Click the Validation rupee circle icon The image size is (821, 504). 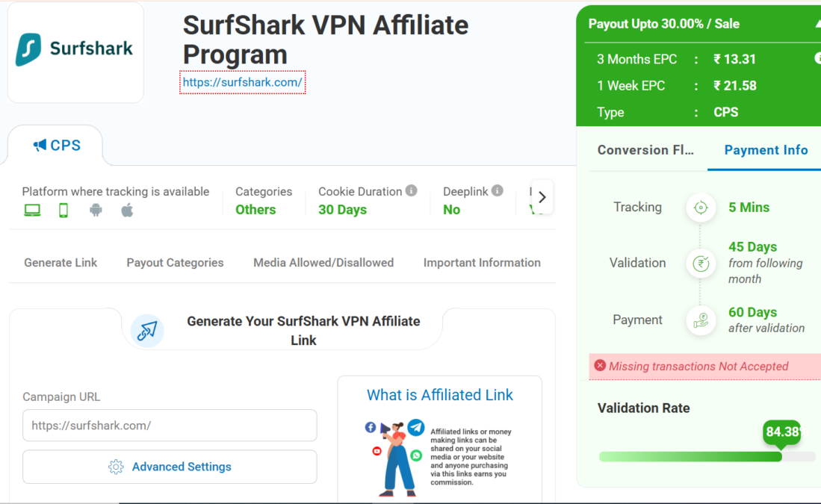click(701, 263)
